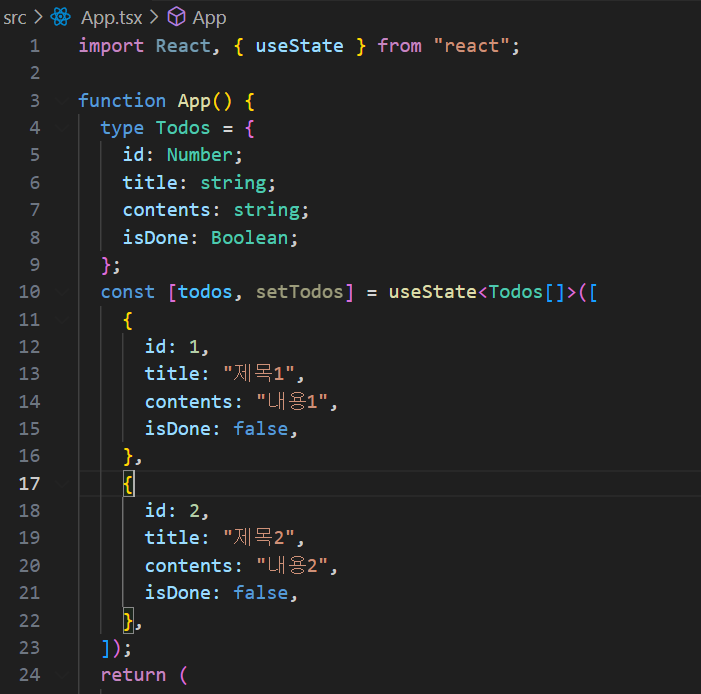Click the active line number 17

30,483
